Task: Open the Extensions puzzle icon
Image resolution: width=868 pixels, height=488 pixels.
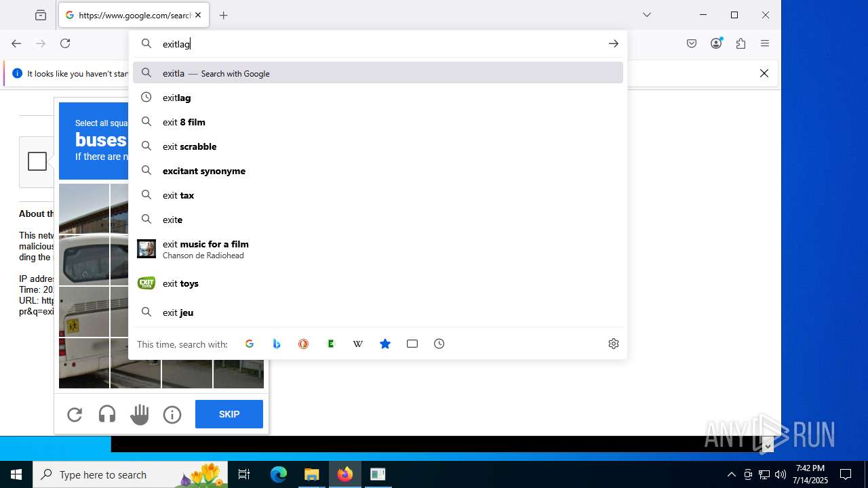Action: 741,43
